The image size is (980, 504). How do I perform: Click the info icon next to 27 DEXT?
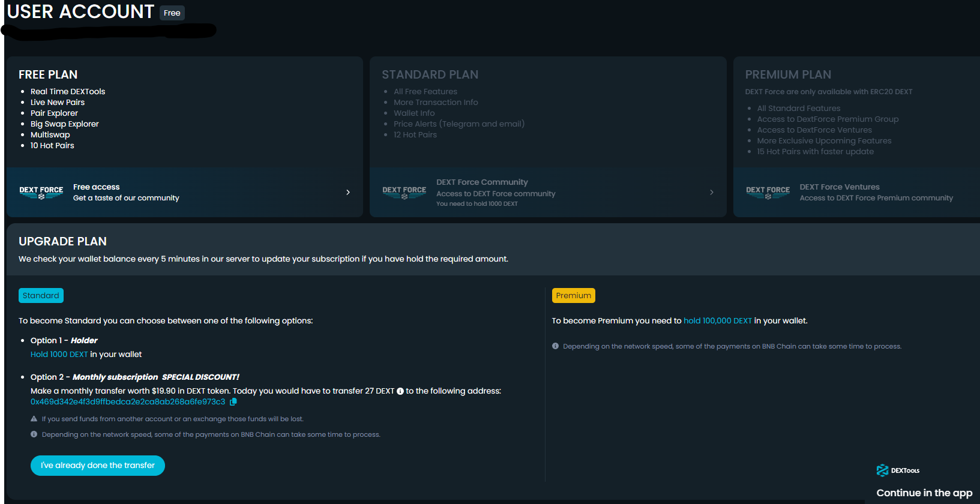(x=400, y=391)
